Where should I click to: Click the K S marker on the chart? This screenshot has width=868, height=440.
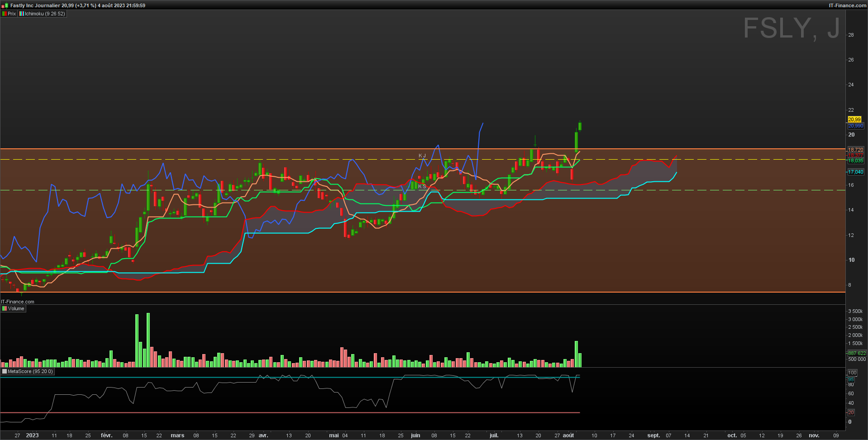click(422, 186)
